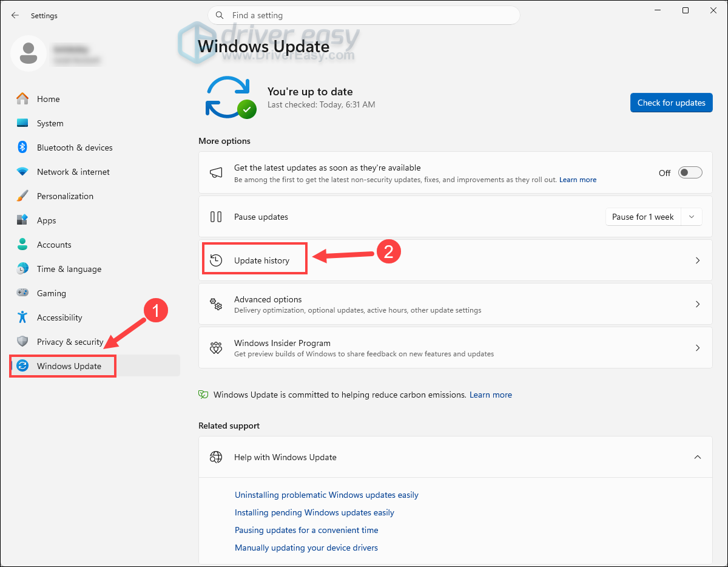728x567 pixels.
Task: Click Learn more about carbon emissions
Action: pos(491,395)
